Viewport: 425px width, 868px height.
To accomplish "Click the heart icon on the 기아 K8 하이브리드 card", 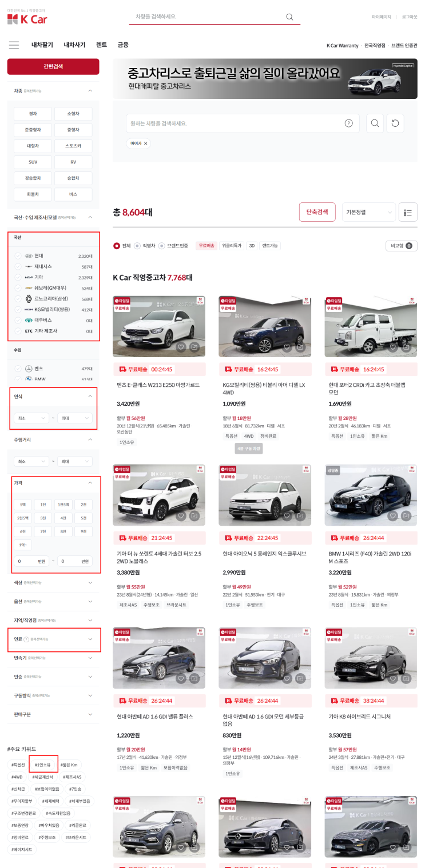I will 392,678.
